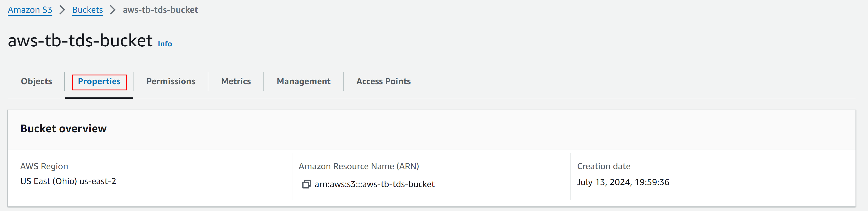Select the Properties tab
868x211 pixels.
[x=99, y=81]
